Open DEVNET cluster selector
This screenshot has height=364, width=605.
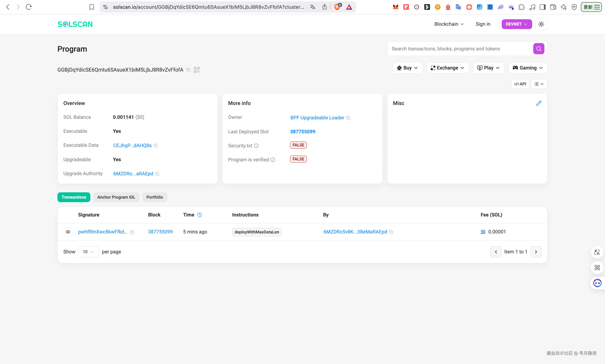point(517,24)
